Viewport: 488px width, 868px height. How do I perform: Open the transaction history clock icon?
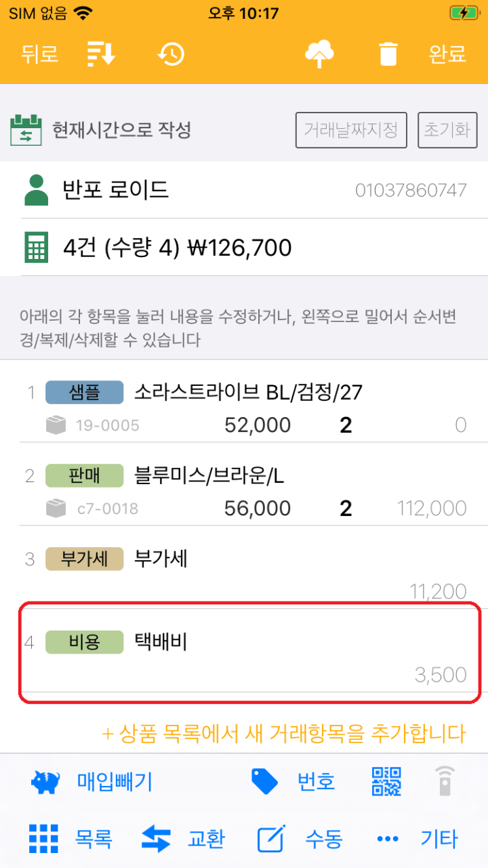click(x=171, y=54)
